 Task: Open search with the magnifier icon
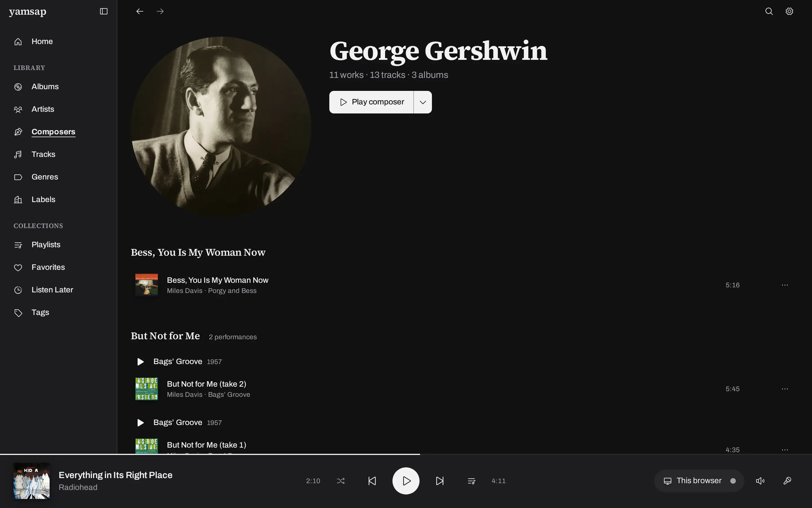(x=769, y=11)
